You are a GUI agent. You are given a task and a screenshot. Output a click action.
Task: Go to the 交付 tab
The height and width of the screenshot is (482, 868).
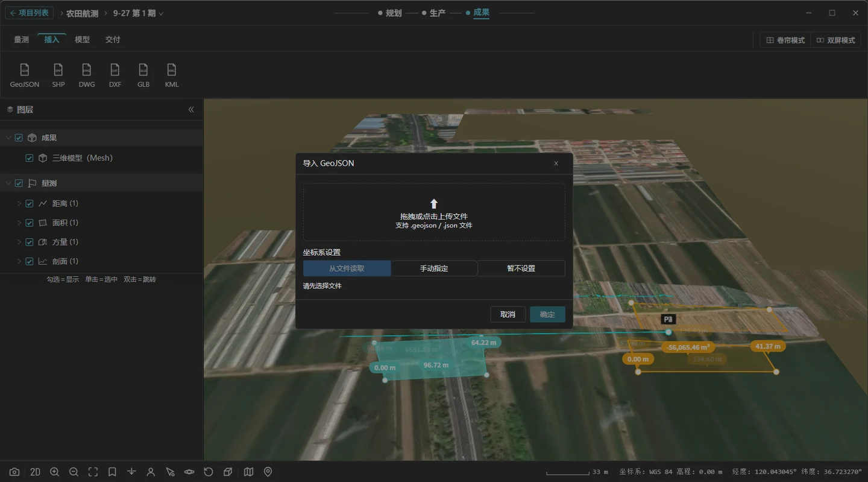113,40
